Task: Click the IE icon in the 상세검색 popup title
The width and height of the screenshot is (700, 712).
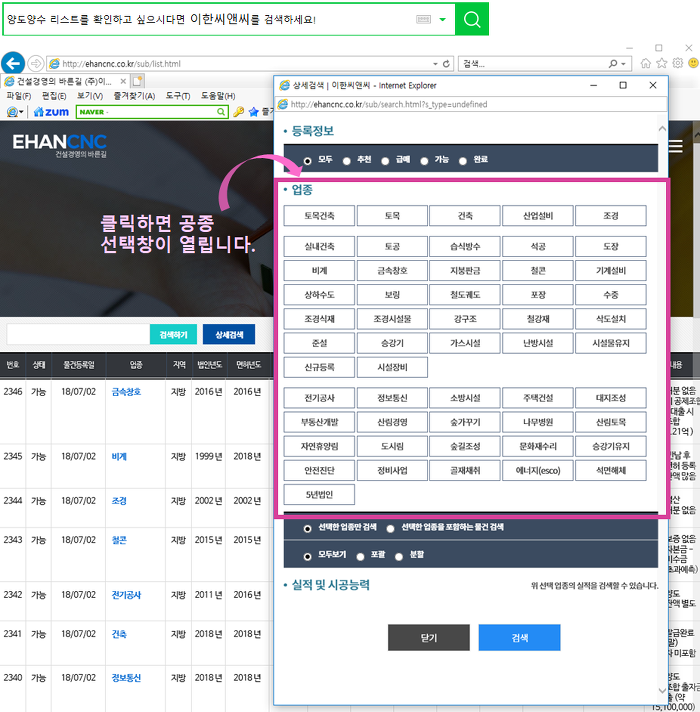Action: click(285, 85)
